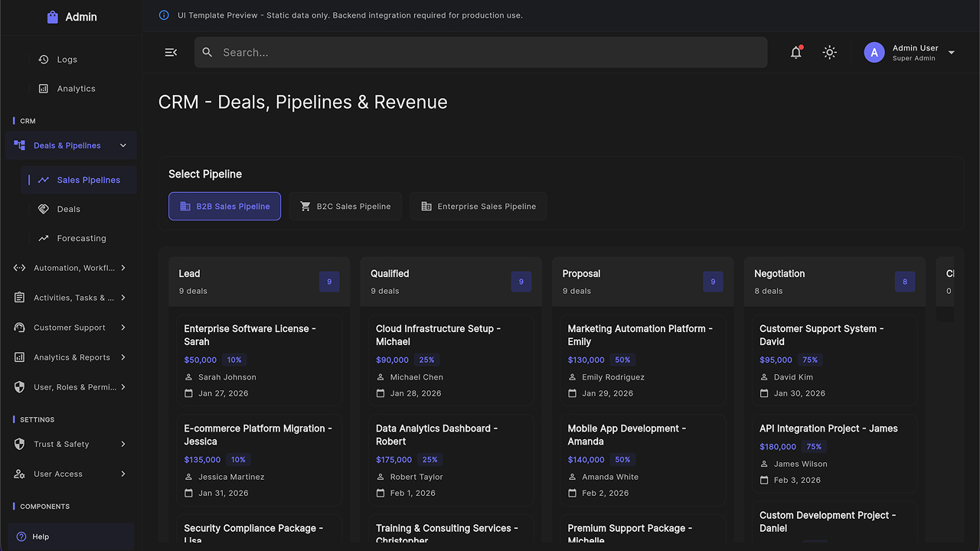The image size is (980, 551).
Task: Open Forecasting sidebar item
Action: 80,238
